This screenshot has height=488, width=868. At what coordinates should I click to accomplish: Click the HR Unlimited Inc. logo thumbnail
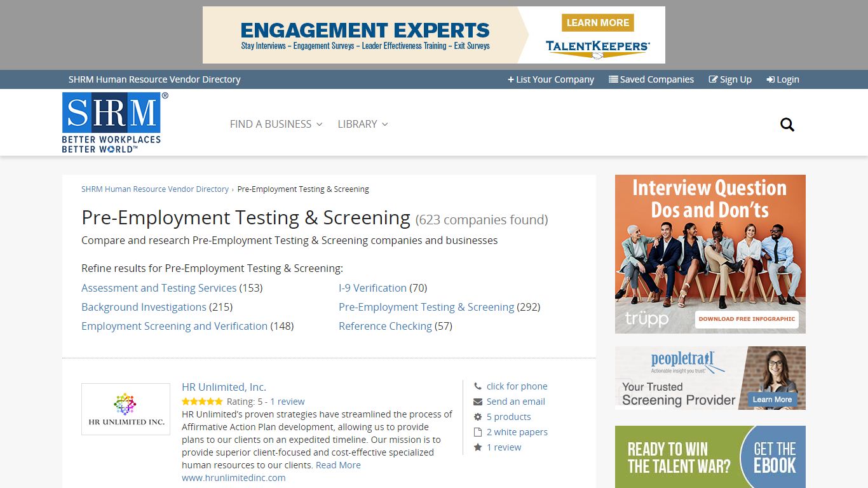tap(126, 409)
